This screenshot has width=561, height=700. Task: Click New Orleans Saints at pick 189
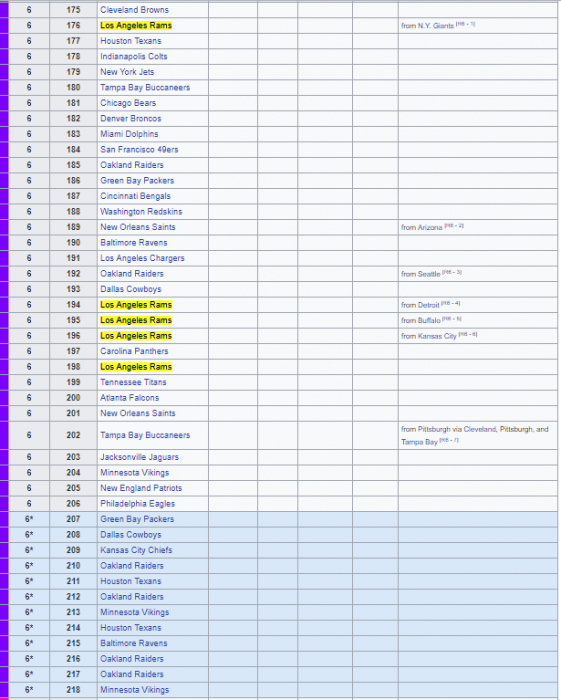pos(137,227)
